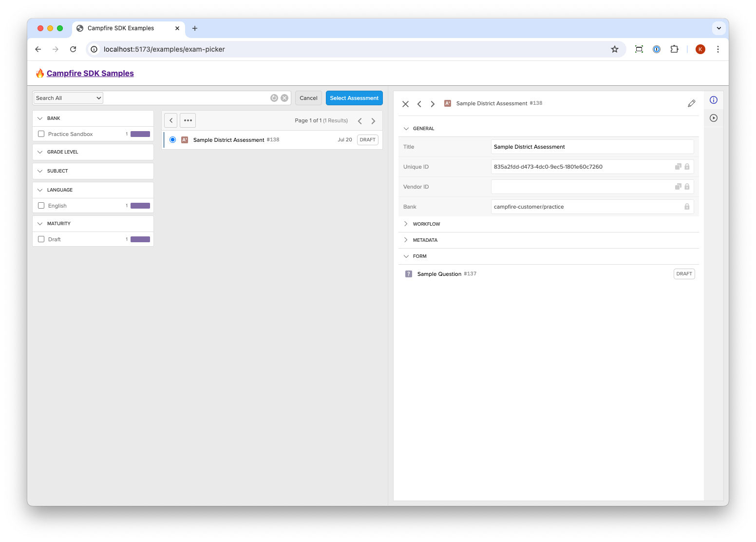This screenshot has width=756, height=542.
Task: Switch to the Campfire SDK Examples tab
Action: pyautogui.click(x=129, y=28)
